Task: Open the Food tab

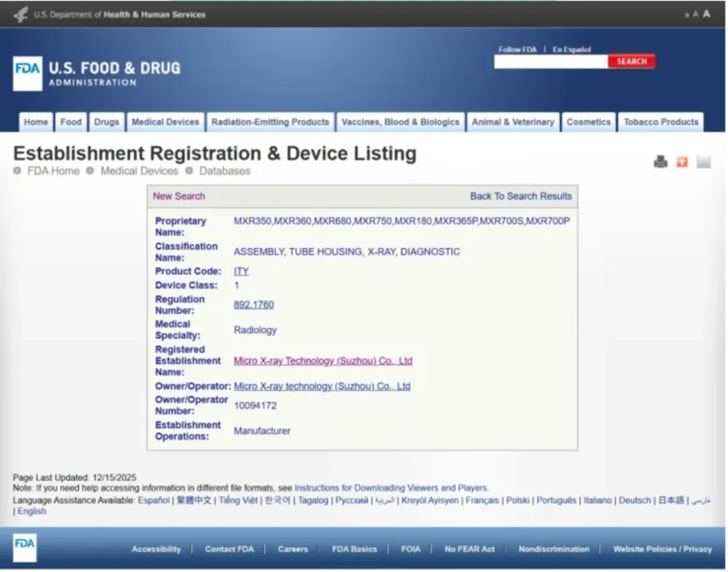Action: [x=71, y=122]
